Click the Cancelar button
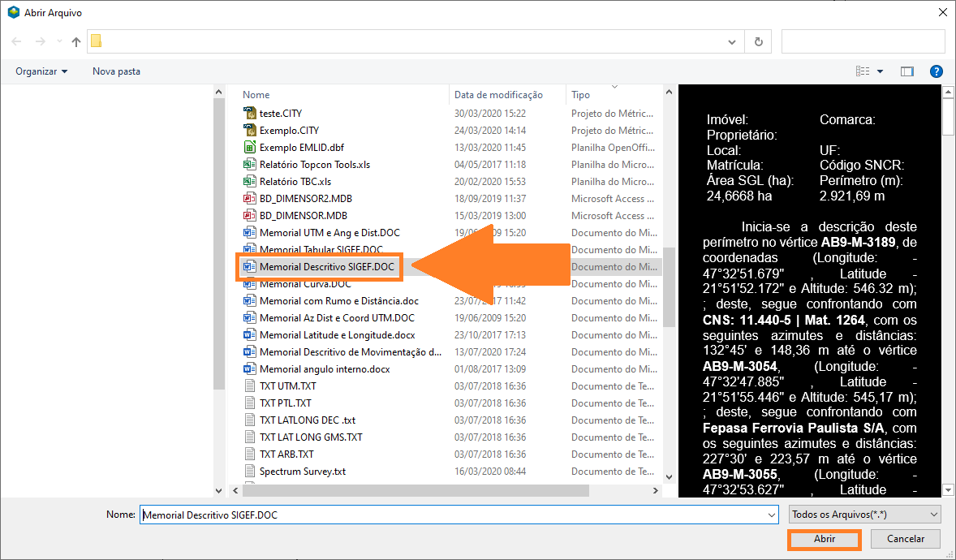The width and height of the screenshot is (956, 560). [x=905, y=539]
